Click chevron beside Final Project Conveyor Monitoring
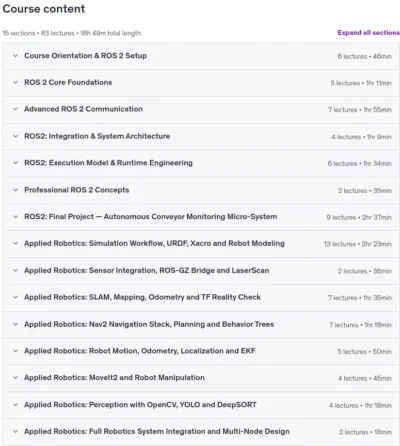Viewport: 400px width, 446px height. tap(15, 217)
